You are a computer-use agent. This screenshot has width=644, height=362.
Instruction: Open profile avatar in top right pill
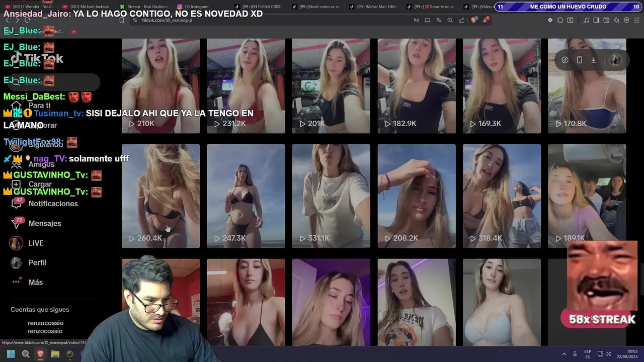615,60
